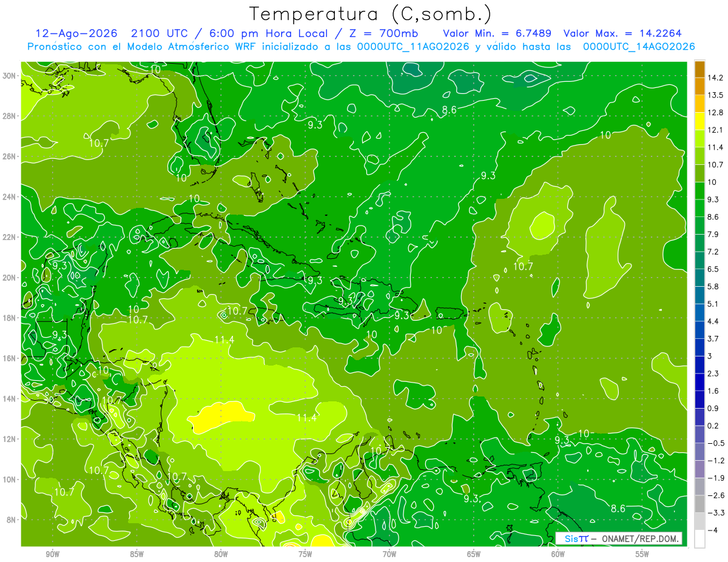Pick the purple legend swatch between -1.9 and -1.2
The image size is (728, 562).
[x=699, y=469]
